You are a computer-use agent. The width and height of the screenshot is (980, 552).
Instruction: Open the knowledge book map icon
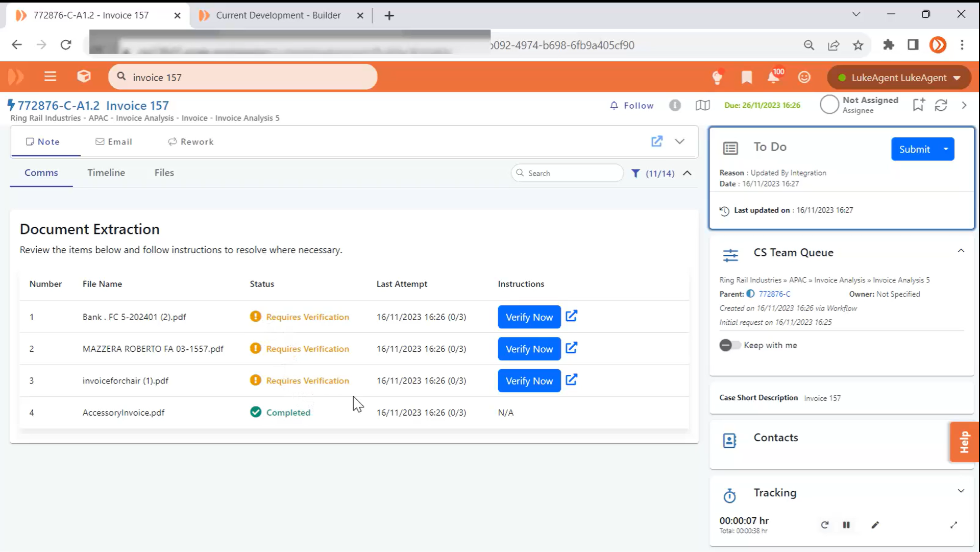pos(702,105)
